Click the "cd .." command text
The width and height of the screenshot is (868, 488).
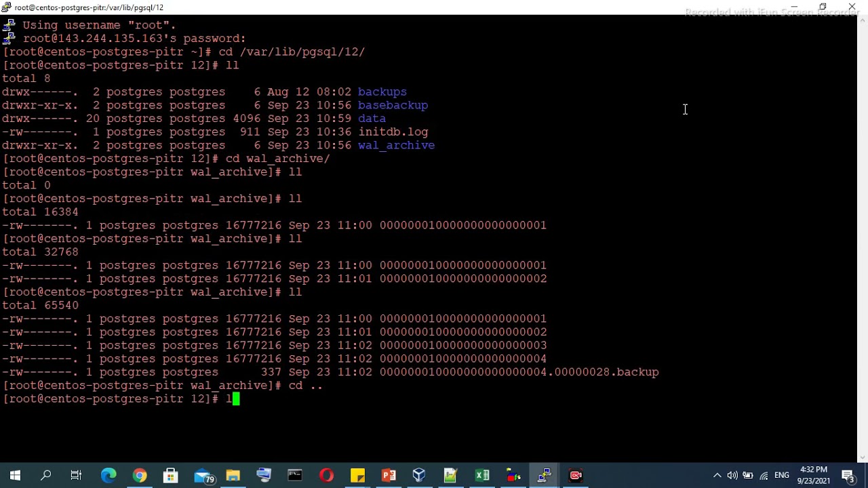(305, 385)
